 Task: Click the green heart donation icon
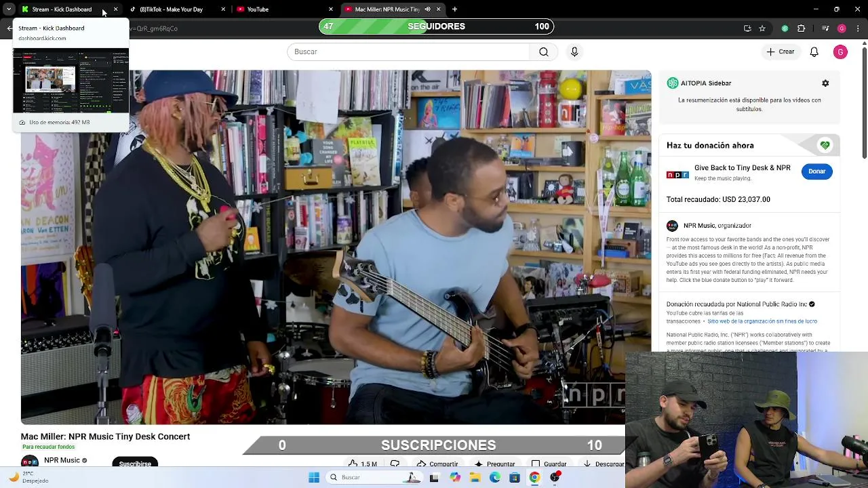825,145
